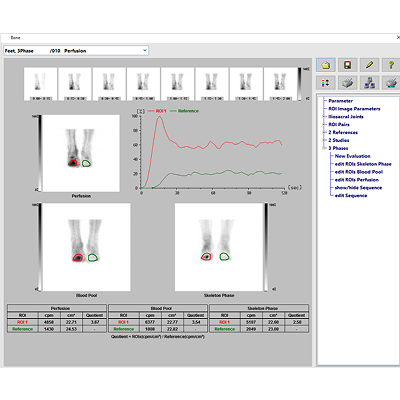This screenshot has height=400, width=400.
Task: Expand the 2 Studies tree node
Action: (x=323, y=140)
